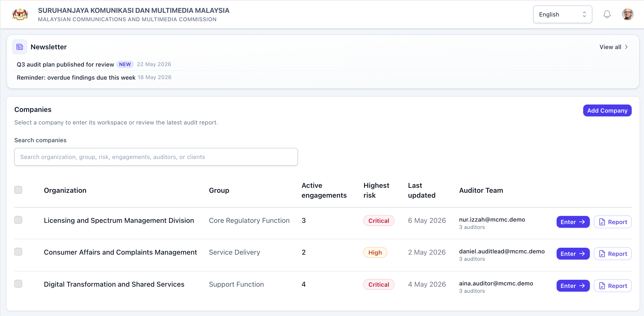Click daniel.auditlead@mcmc.demo auditor email
Image resolution: width=644 pixels, height=316 pixels.
pos(501,251)
